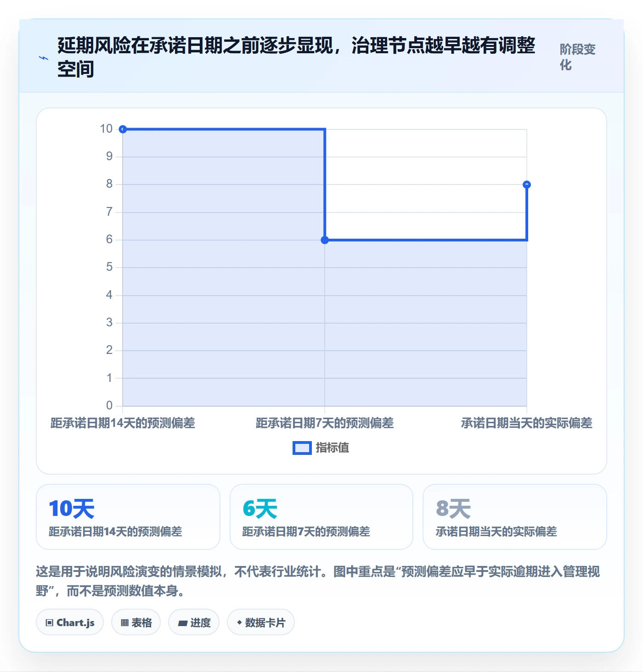Click the x-axis label 距承诺日期7天的预测偏差
This screenshot has width=643, height=672.
(x=325, y=423)
